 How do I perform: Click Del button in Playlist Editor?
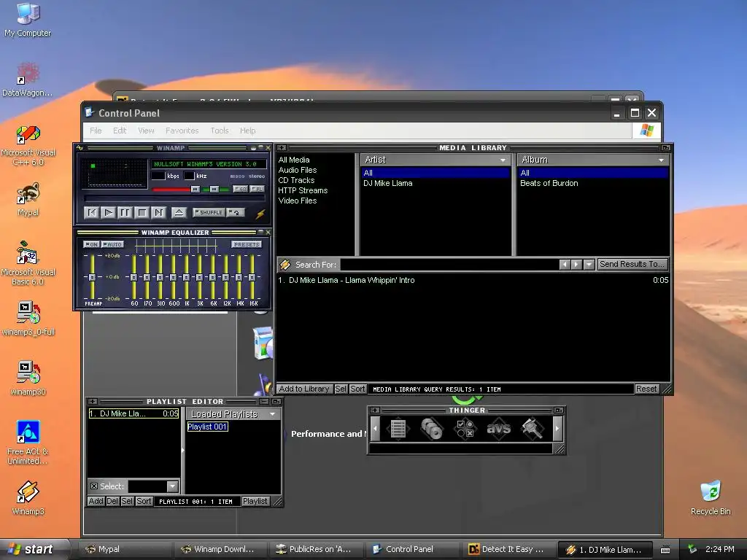(x=112, y=501)
